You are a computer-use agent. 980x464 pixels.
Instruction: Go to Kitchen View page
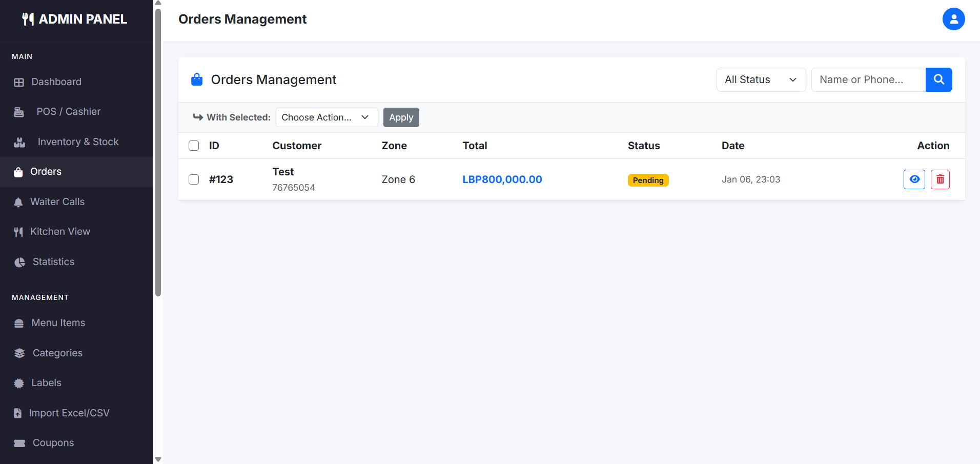[60, 232]
